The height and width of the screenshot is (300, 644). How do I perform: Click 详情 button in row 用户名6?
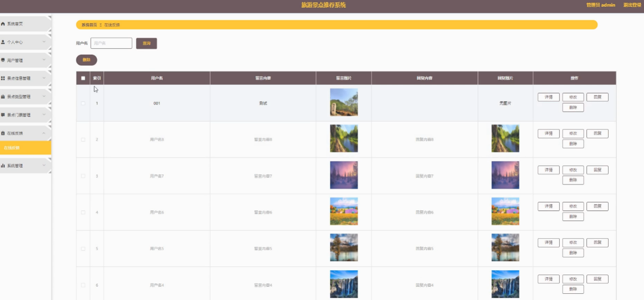coord(549,207)
